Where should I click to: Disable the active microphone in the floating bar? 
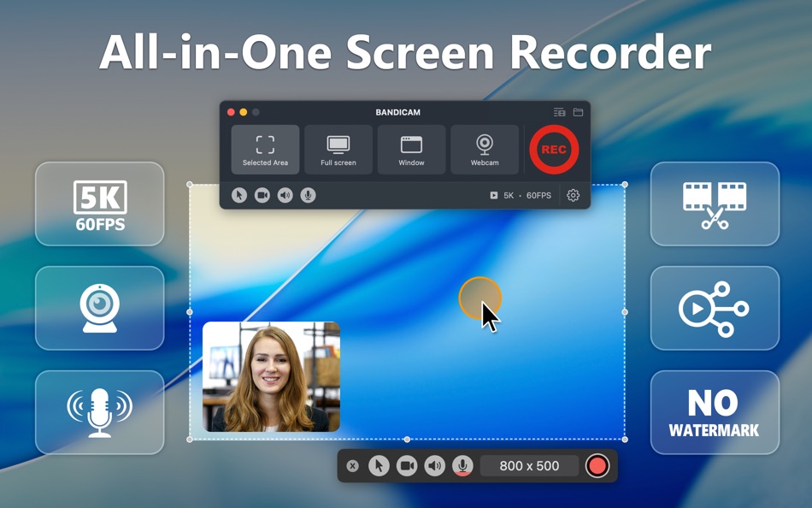pyautogui.click(x=462, y=466)
